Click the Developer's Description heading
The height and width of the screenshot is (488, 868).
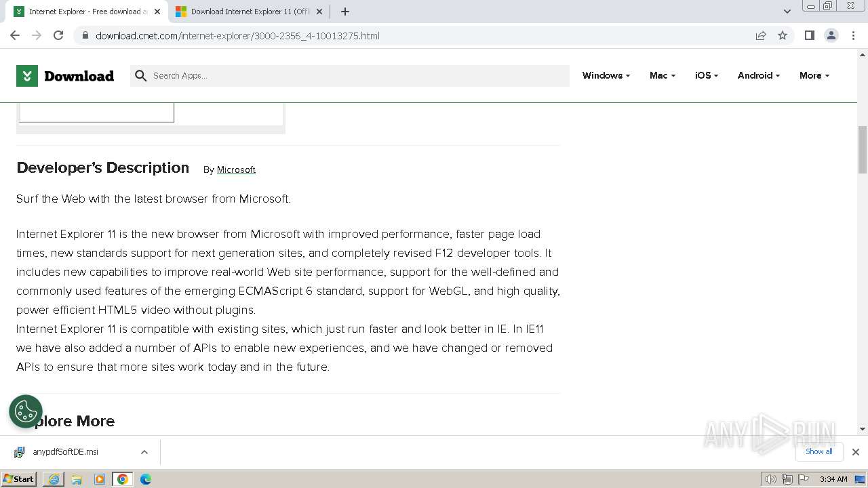pyautogui.click(x=102, y=168)
